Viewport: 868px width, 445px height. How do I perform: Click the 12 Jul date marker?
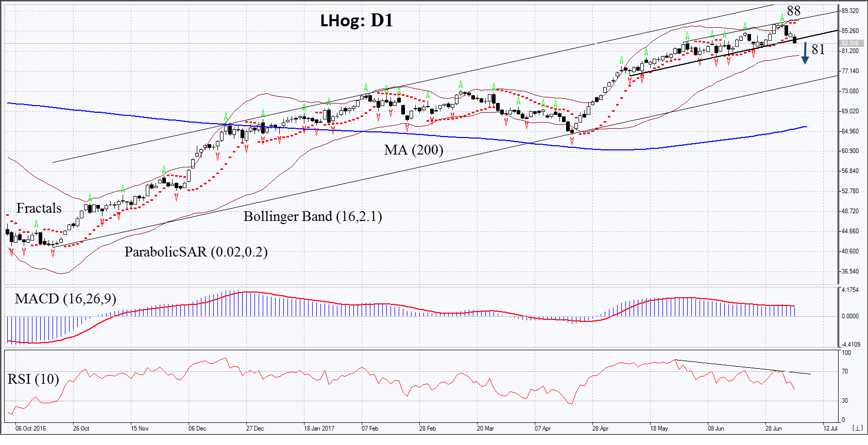830,429
